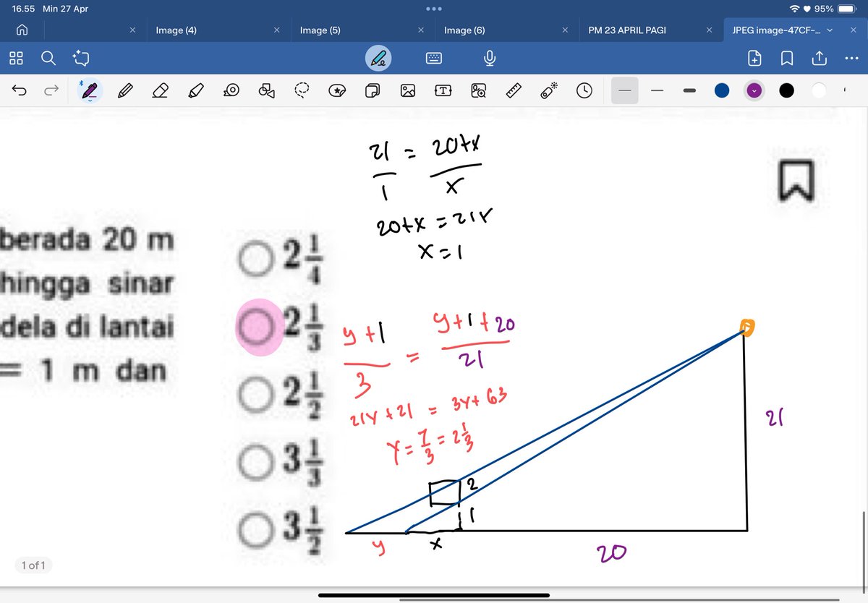Select the purple fountain pen tool
The width and height of the screenshot is (868, 603).
coord(90,91)
